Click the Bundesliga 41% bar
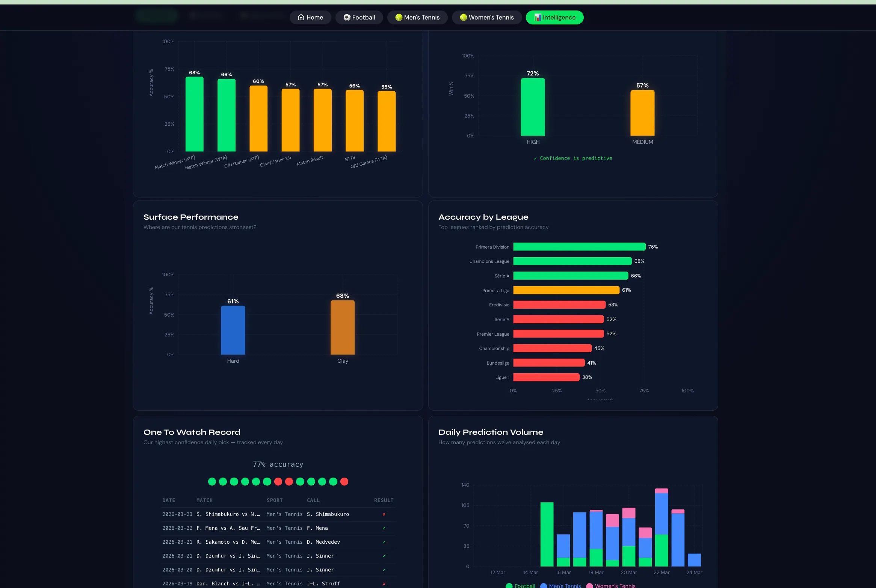This screenshot has width=876, height=588. (x=549, y=363)
